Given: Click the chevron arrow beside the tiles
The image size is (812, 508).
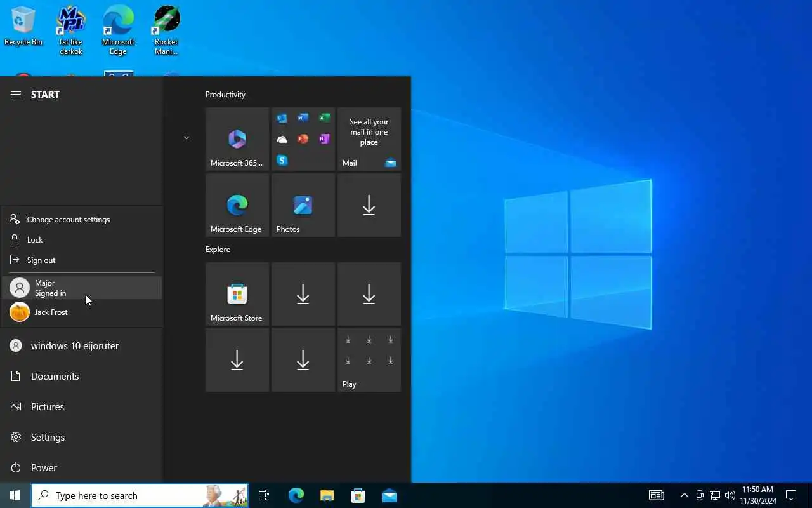Looking at the screenshot, I should pyautogui.click(x=186, y=138).
